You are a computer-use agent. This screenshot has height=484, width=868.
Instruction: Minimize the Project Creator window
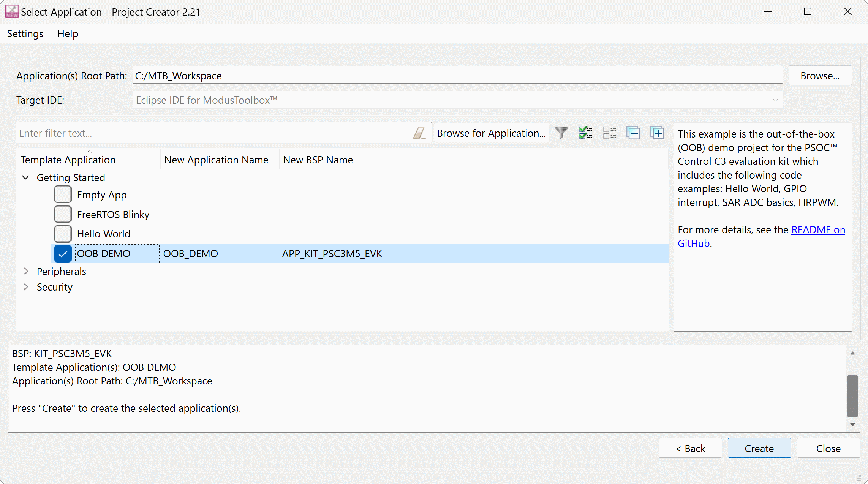coord(767,12)
